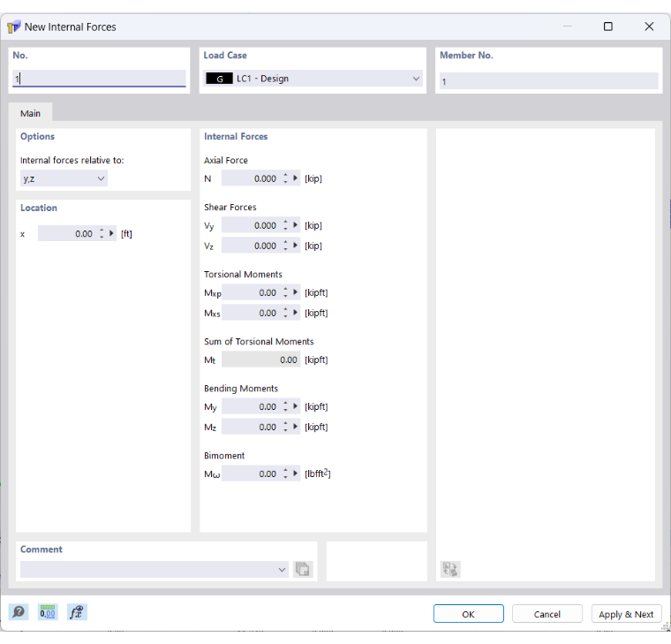Click the help search icon at bottom left
Screen dimensions: 671x644
pyautogui.click(x=19, y=612)
